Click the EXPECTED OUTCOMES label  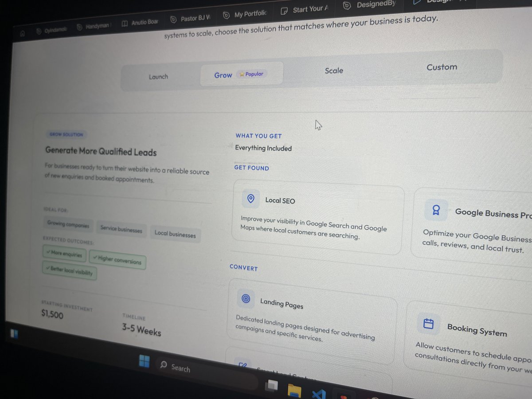point(68,241)
